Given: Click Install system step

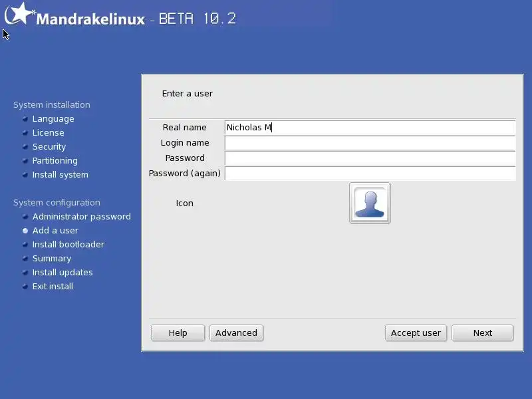Looking at the screenshot, I should pyautogui.click(x=60, y=174).
